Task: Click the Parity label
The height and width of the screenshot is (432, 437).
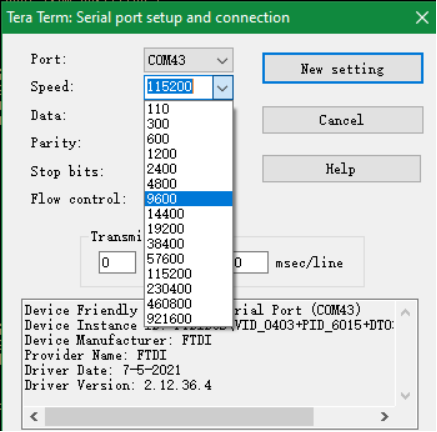Action: 56,143
